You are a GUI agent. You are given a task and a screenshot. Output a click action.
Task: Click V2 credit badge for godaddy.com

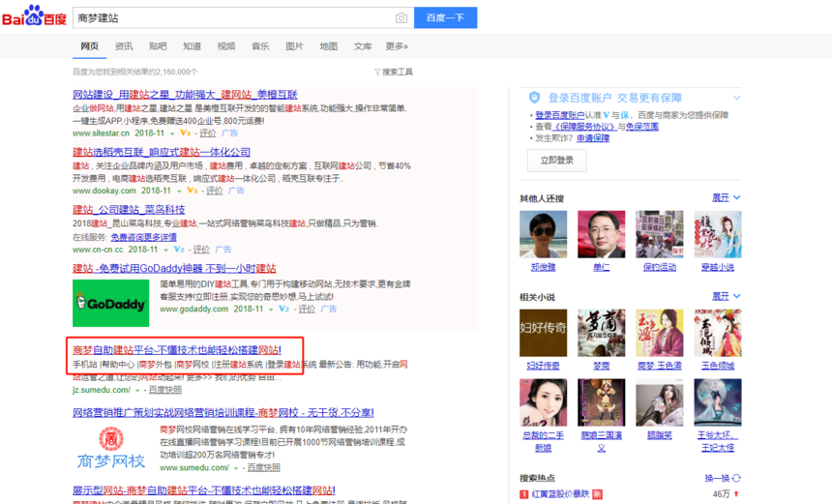pyautogui.click(x=283, y=309)
